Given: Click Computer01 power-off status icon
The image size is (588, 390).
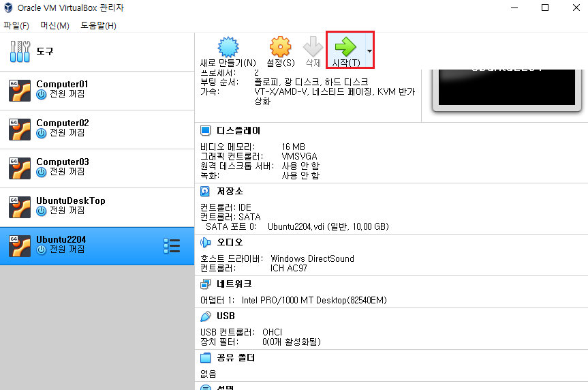Looking at the screenshot, I should click(42, 94).
